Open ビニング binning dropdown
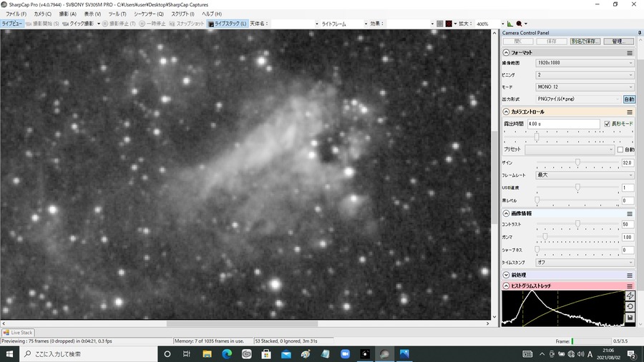644x362 pixels. point(585,75)
